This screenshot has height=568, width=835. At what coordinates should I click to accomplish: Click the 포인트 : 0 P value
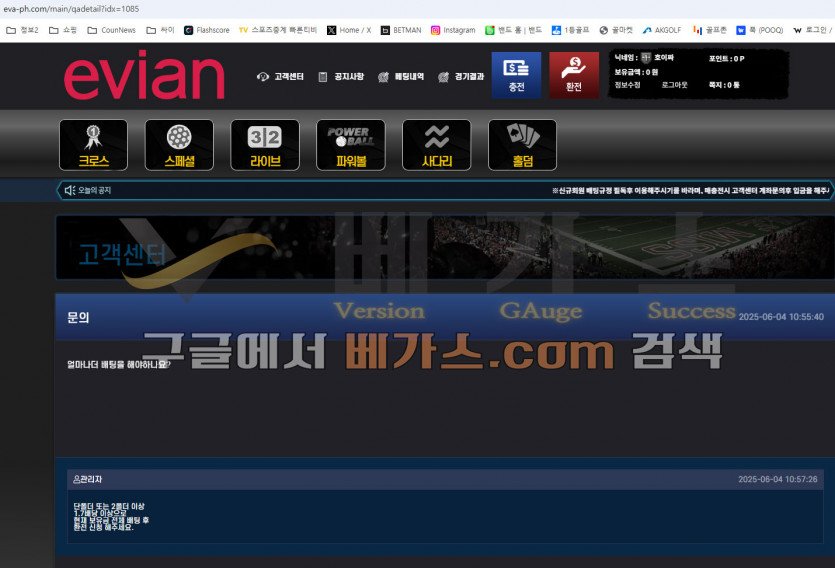pyautogui.click(x=726, y=59)
